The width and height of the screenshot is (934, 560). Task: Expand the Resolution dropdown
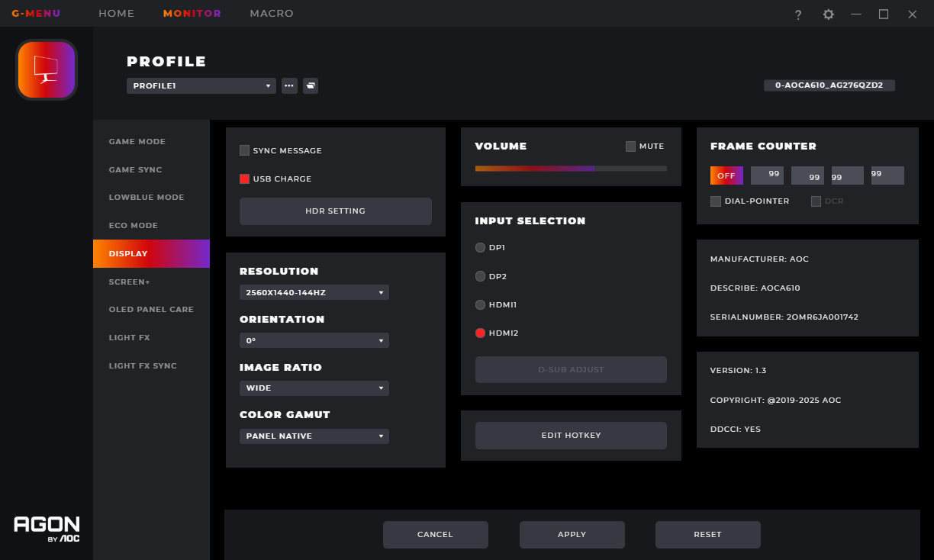[314, 292]
